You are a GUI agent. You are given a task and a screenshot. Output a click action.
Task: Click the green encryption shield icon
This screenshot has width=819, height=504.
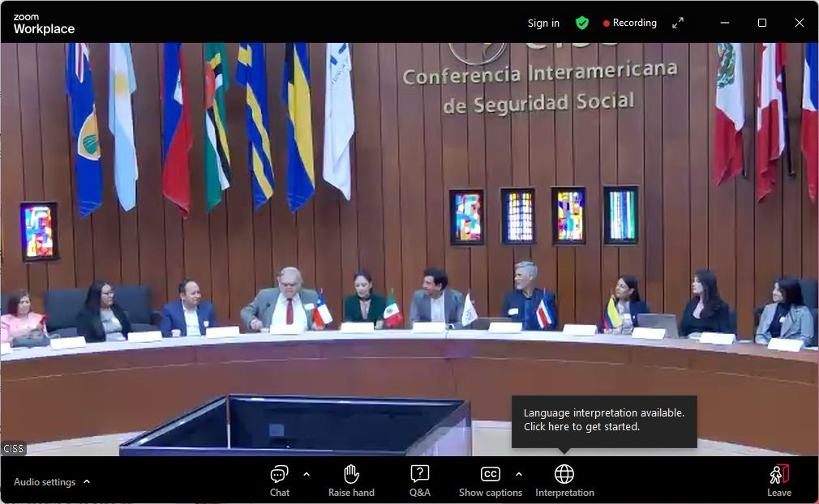(581, 23)
